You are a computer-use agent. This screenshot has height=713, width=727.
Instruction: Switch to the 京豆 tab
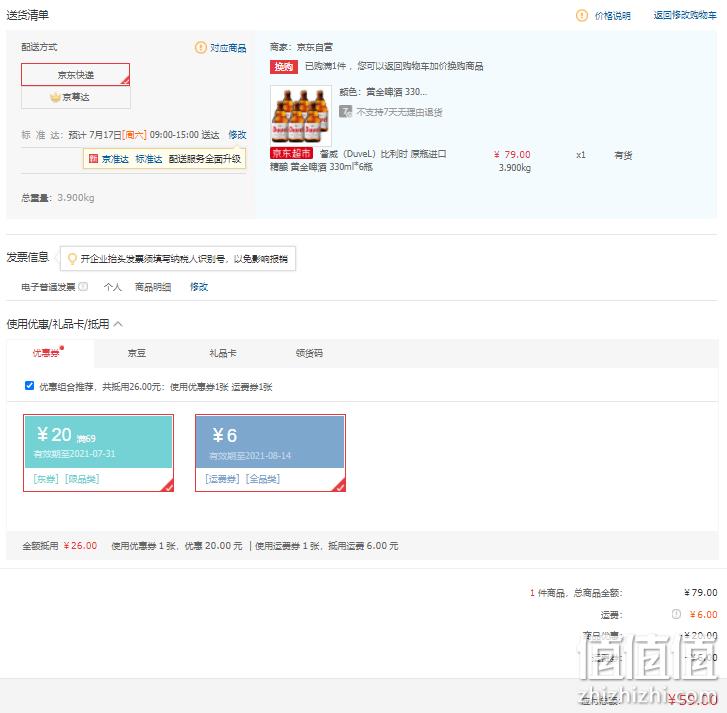tap(137, 353)
